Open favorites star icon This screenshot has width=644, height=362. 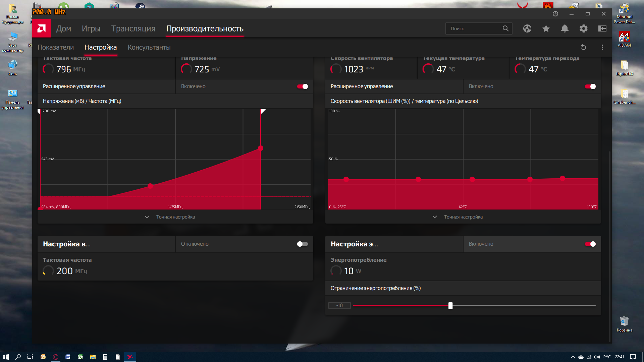coord(546,28)
